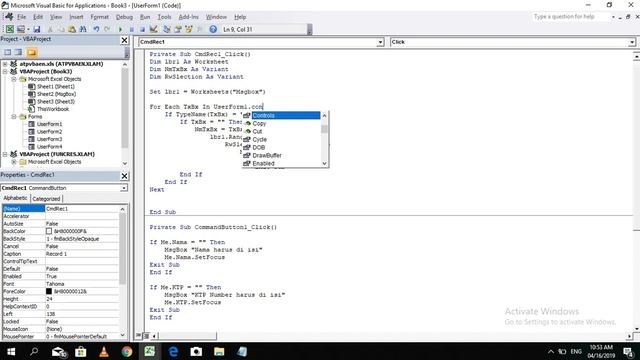Collapse the Forms folder
The height and width of the screenshot is (360, 640).
(x=13, y=117)
